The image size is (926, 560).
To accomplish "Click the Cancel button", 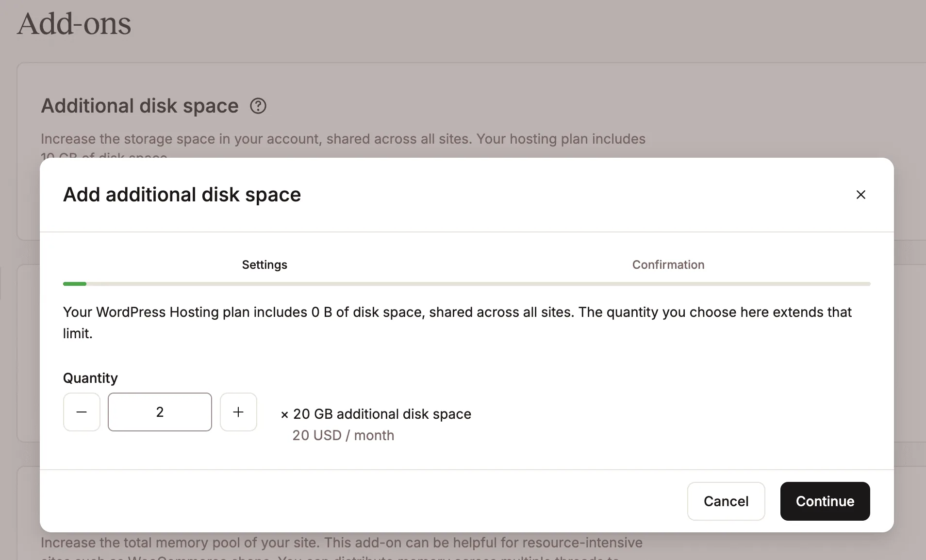I will [x=726, y=501].
